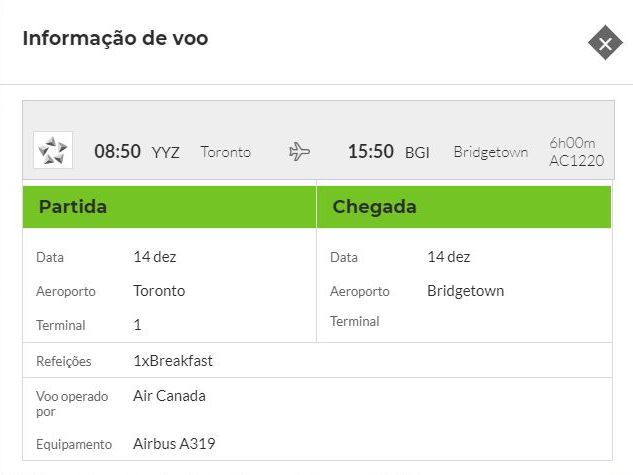Click the Air Canada operator name
The image size is (633, 475).
[x=169, y=396]
